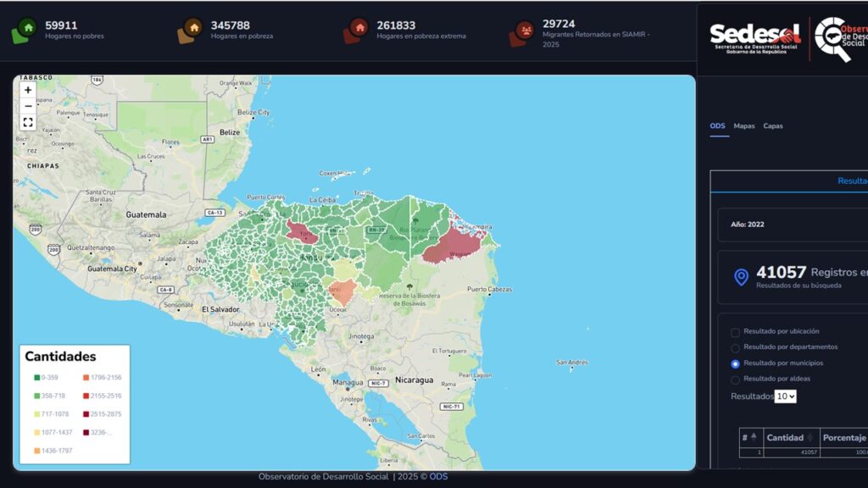Image resolution: width=868 pixels, height=488 pixels.
Task: Click the Sedesol logo
Action: [754, 38]
